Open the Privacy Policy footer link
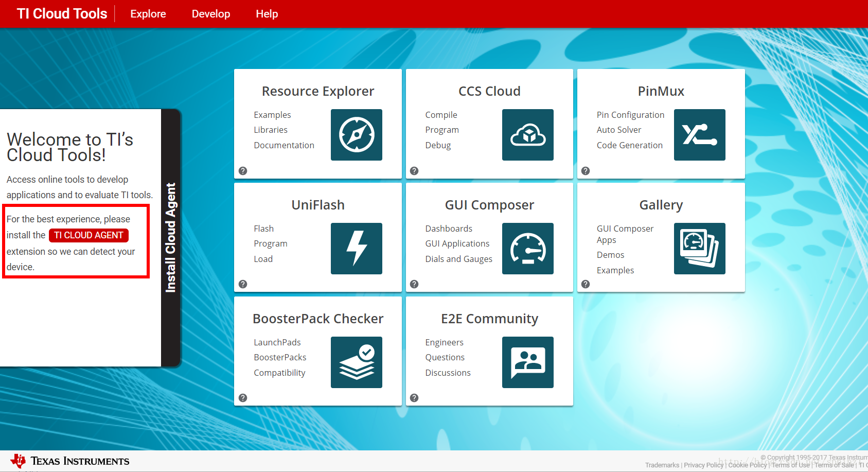 703,465
